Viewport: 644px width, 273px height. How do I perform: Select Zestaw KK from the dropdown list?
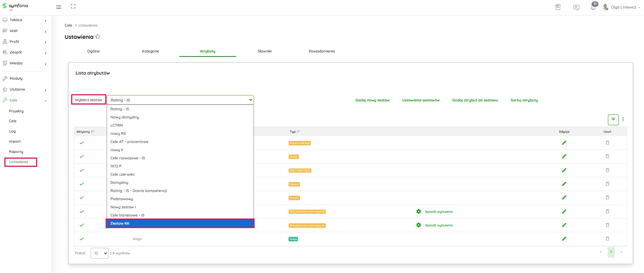pyautogui.click(x=180, y=223)
